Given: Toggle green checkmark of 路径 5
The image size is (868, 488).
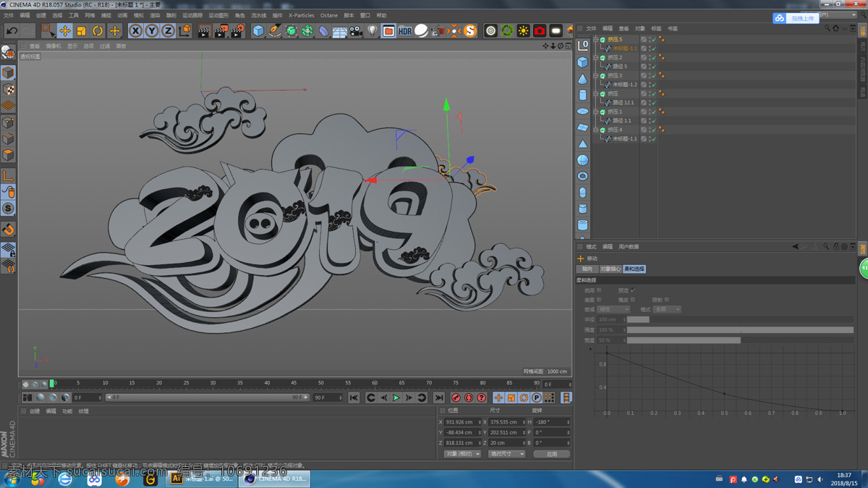Looking at the screenshot, I should click(x=654, y=67).
